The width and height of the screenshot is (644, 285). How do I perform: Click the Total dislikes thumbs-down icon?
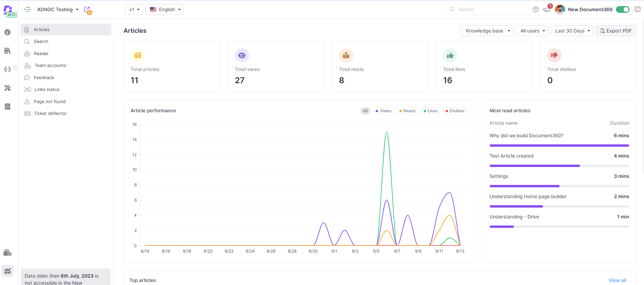point(554,55)
